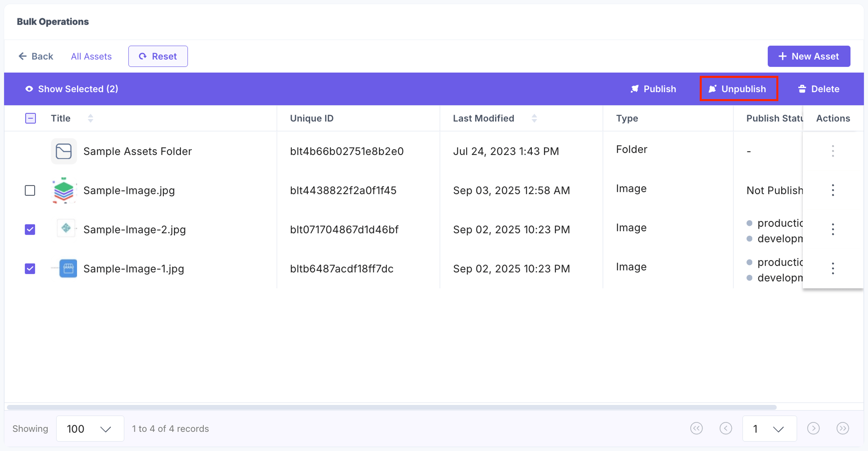Viewport: 868px width, 451px height.
Task: Open the page number 1 dropdown
Action: pos(770,429)
